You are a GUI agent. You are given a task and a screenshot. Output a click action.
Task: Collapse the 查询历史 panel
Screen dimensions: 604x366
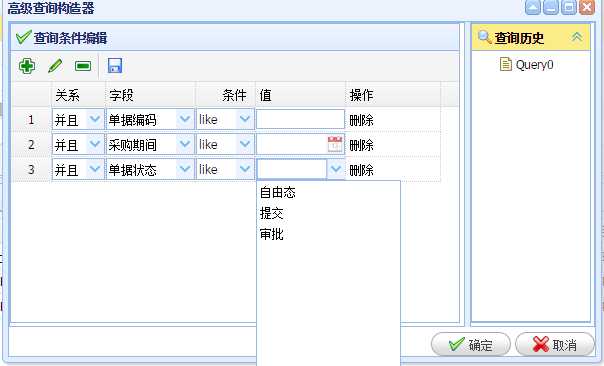577,37
